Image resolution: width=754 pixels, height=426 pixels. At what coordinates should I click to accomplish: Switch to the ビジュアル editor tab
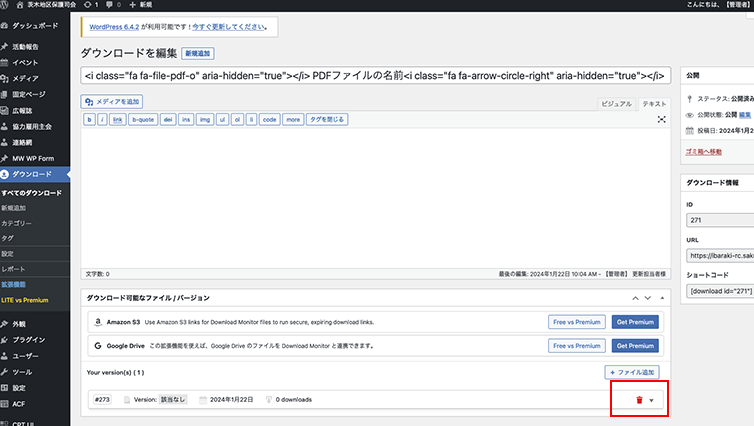tap(616, 104)
